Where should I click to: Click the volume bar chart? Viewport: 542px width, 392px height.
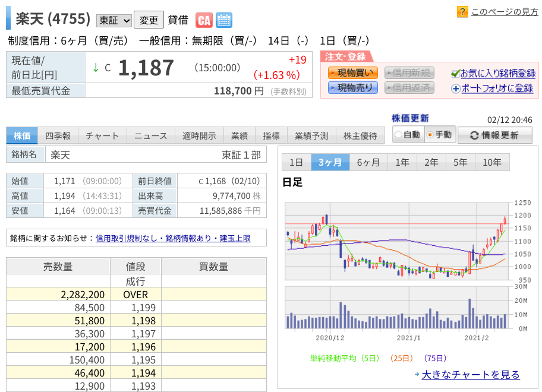click(x=397, y=308)
